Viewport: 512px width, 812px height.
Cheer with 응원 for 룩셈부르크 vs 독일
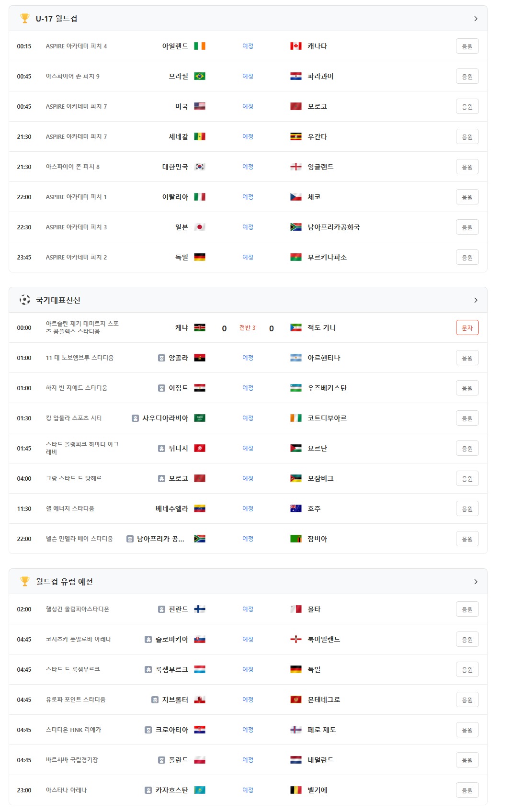tap(467, 669)
